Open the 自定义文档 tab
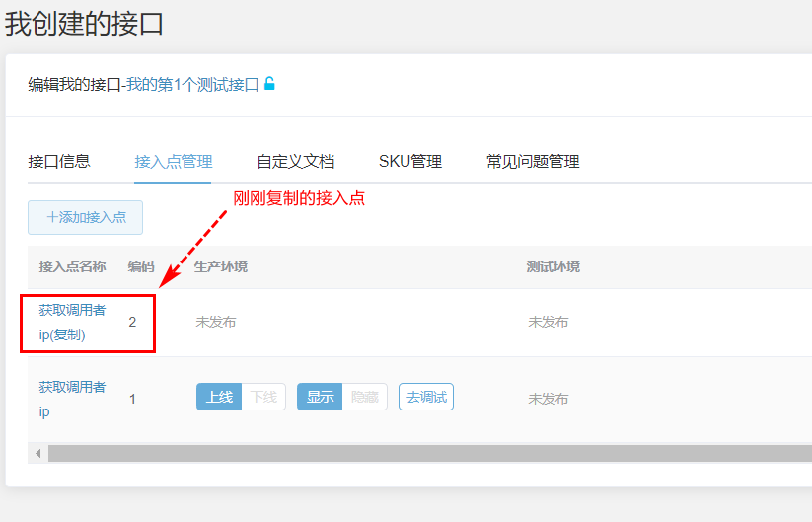Viewport: 812px width, 522px height. (295, 162)
